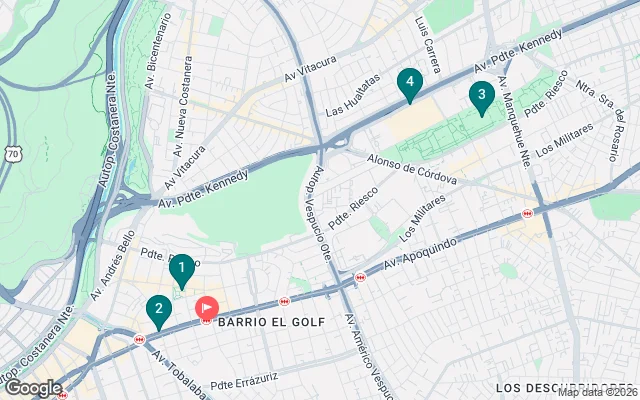The height and width of the screenshot is (400, 640).
Task: Open location marker number 3
Action: [x=482, y=98]
